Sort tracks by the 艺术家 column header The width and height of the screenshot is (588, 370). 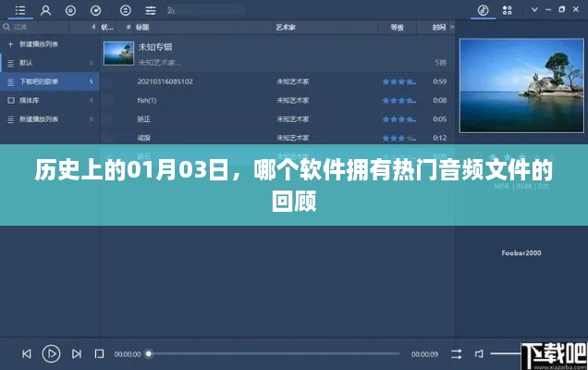click(287, 27)
